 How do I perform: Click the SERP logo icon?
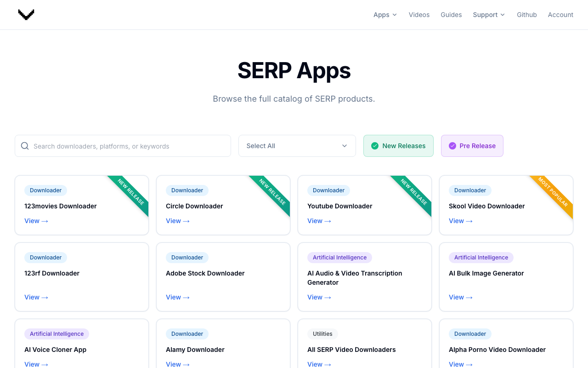pyautogui.click(x=26, y=15)
